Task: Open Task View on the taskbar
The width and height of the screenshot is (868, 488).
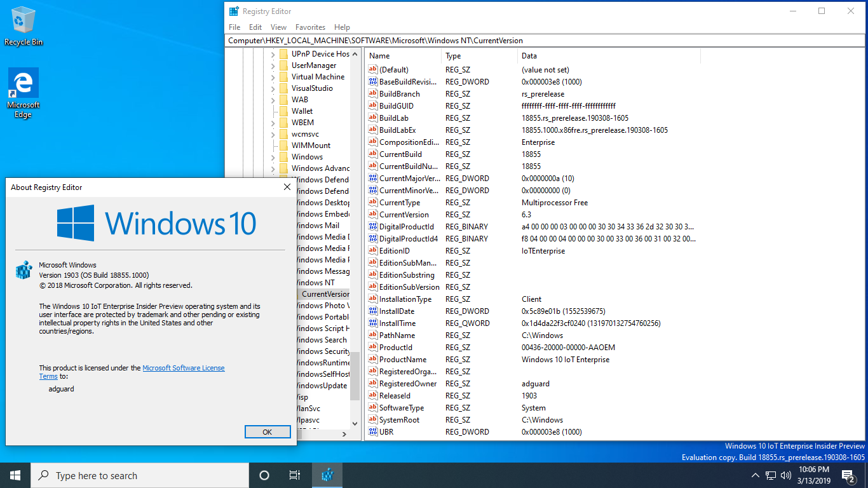Action: tap(295, 475)
